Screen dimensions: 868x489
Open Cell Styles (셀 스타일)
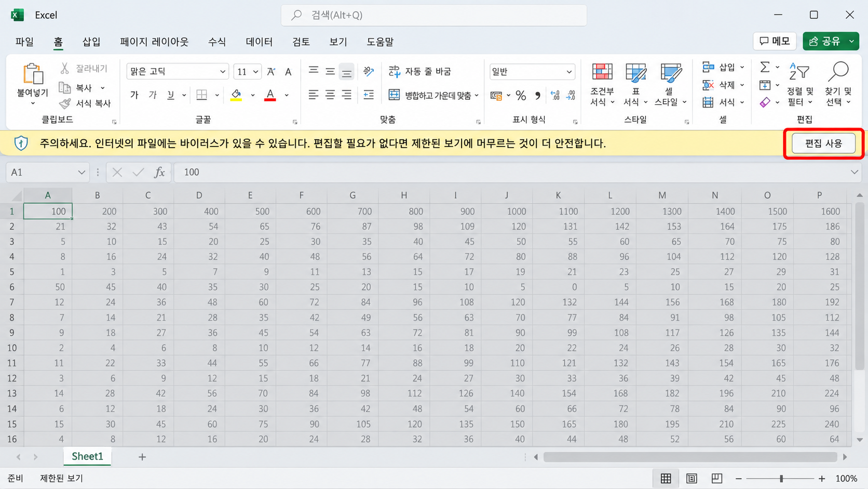(x=670, y=85)
